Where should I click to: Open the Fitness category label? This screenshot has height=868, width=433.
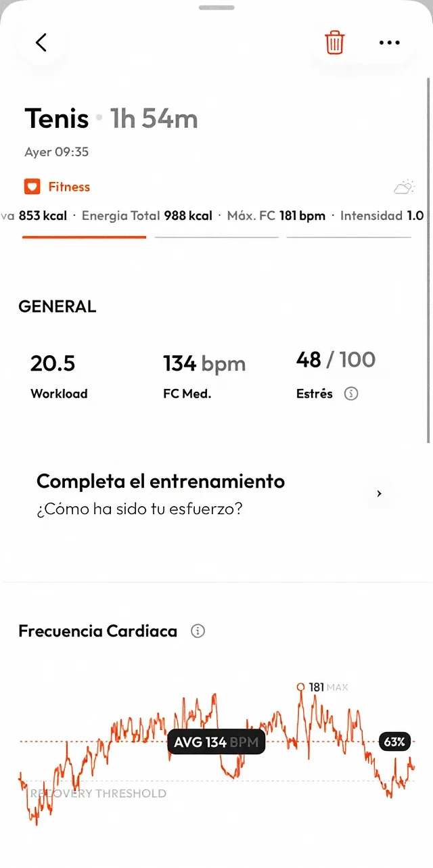[x=69, y=187]
